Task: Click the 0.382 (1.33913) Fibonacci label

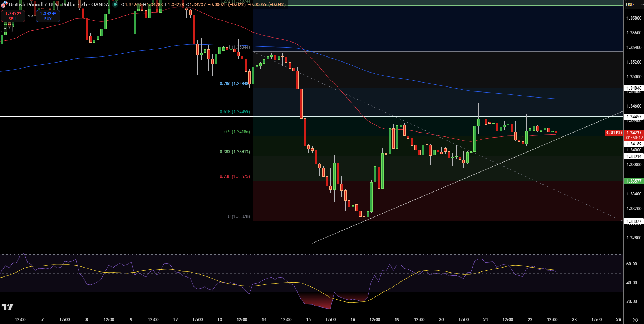Action: pyautogui.click(x=235, y=152)
